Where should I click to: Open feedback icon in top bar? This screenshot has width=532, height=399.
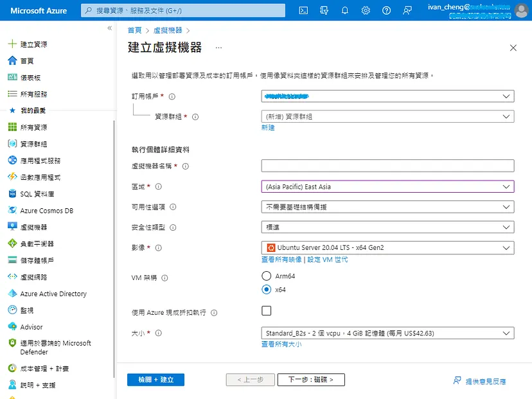pos(407,10)
